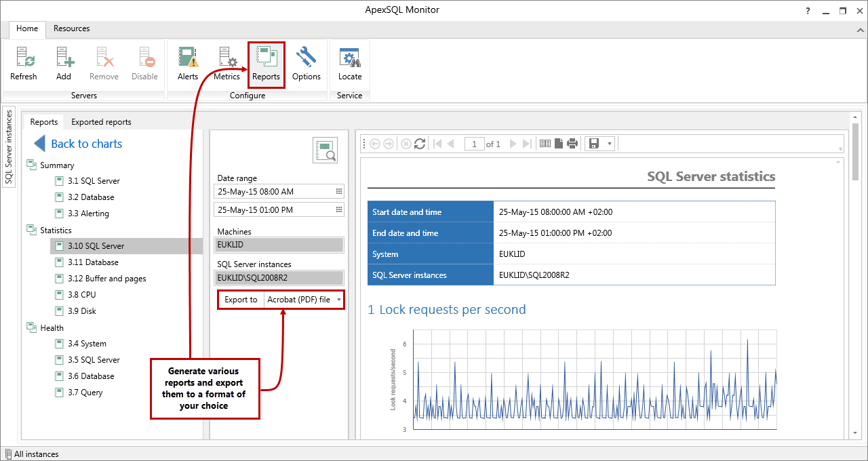Click the floppy disk export icon

click(594, 144)
